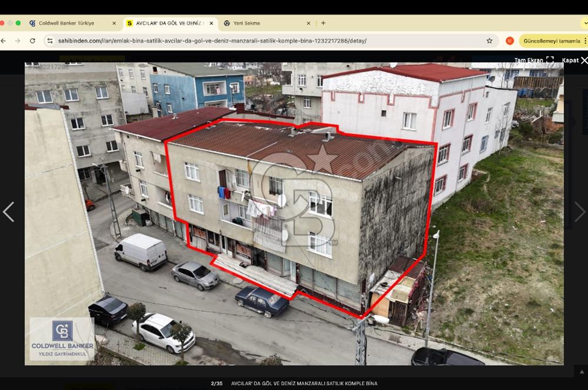588x390 pixels.
Task: Expand the tab search dropdown chevron
Action: [584, 23]
